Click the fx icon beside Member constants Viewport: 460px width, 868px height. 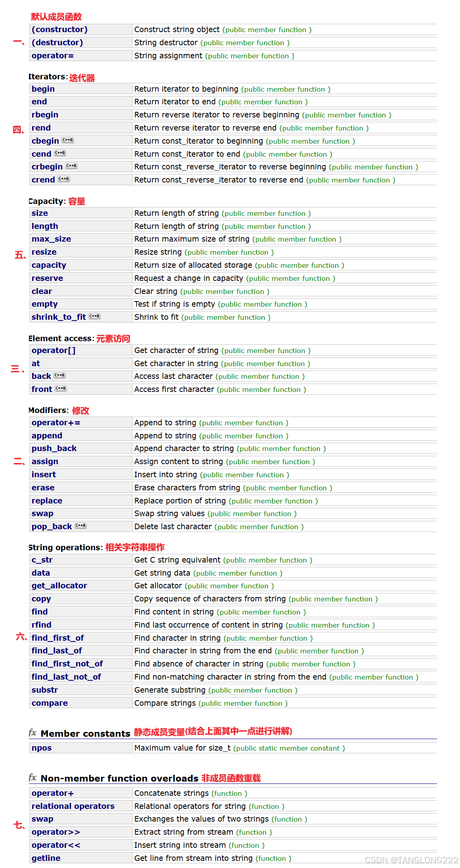33,733
